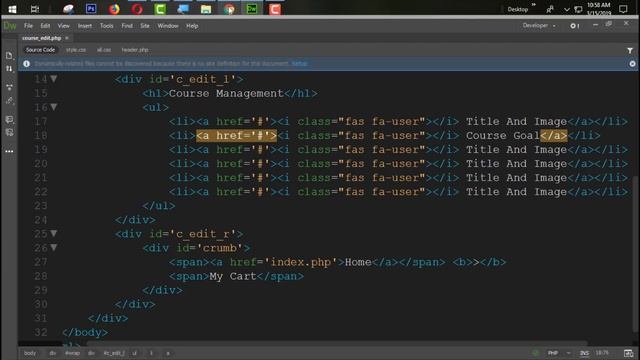Open sync settings gear icon in title bar
640x360 pixels.
[x=574, y=26]
